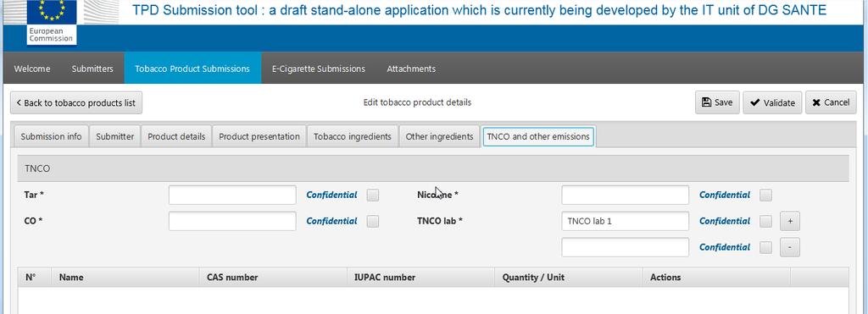Switch to the Tobacco ingredients tab
Image resolution: width=868 pixels, height=314 pixels.
353,136
